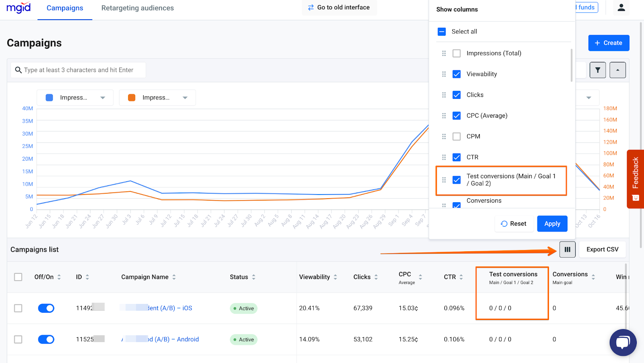Open the column chooser icon beside Export CSV
The width and height of the screenshot is (644, 363).
[568, 249]
